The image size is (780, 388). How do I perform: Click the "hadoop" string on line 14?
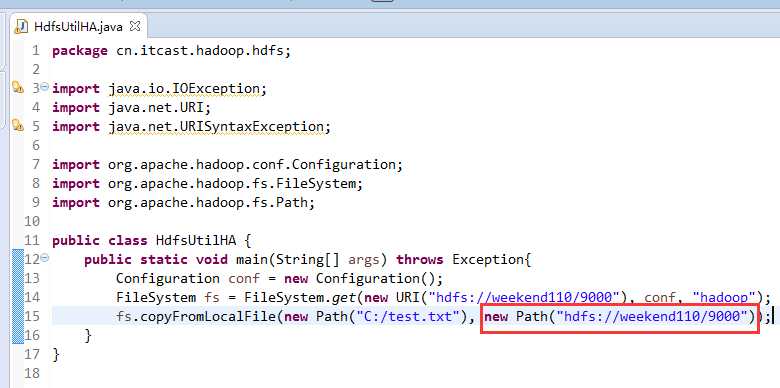click(724, 298)
